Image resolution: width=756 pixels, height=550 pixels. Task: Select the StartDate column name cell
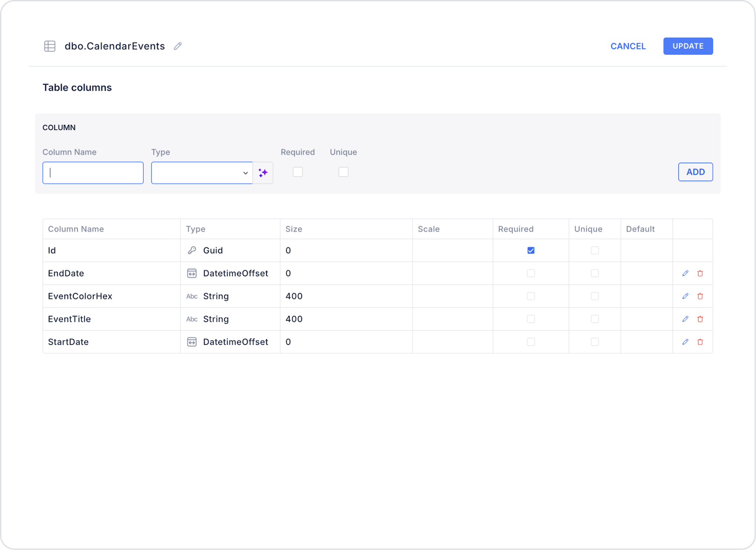point(112,341)
